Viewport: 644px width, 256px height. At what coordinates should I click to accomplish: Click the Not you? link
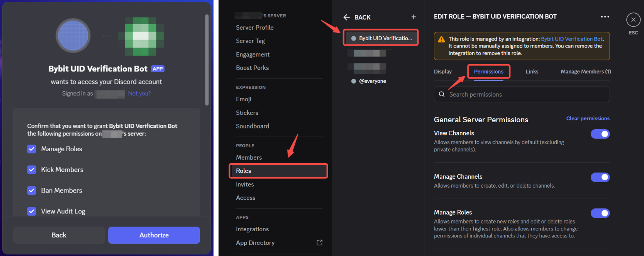tap(139, 94)
